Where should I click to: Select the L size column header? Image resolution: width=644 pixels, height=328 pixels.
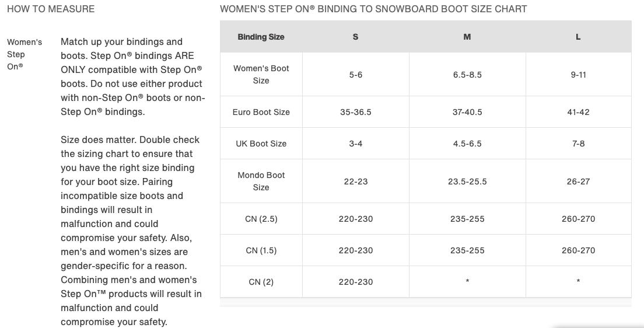coord(578,37)
